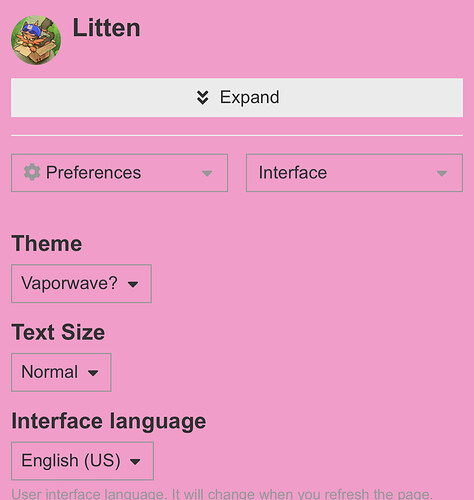Click the caret beside Normal text size
The height and width of the screenshot is (500, 474).
(93, 373)
